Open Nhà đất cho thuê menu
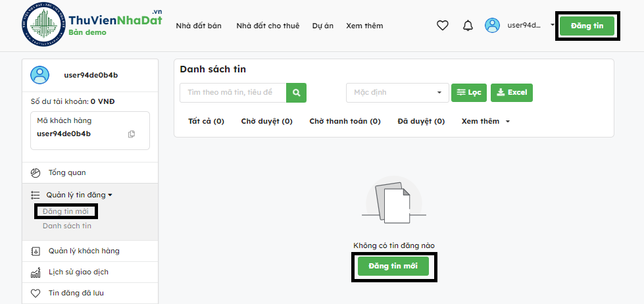Image resolution: width=644 pixels, height=304 pixels. click(x=268, y=26)
